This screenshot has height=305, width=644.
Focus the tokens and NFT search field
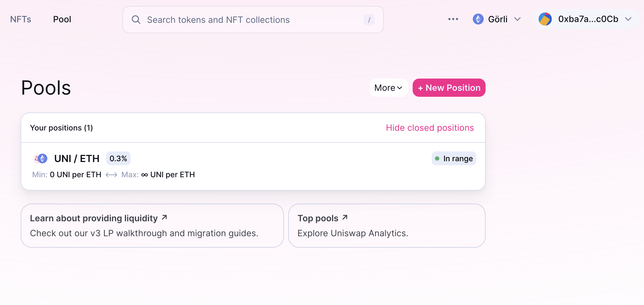coord(245,20)
